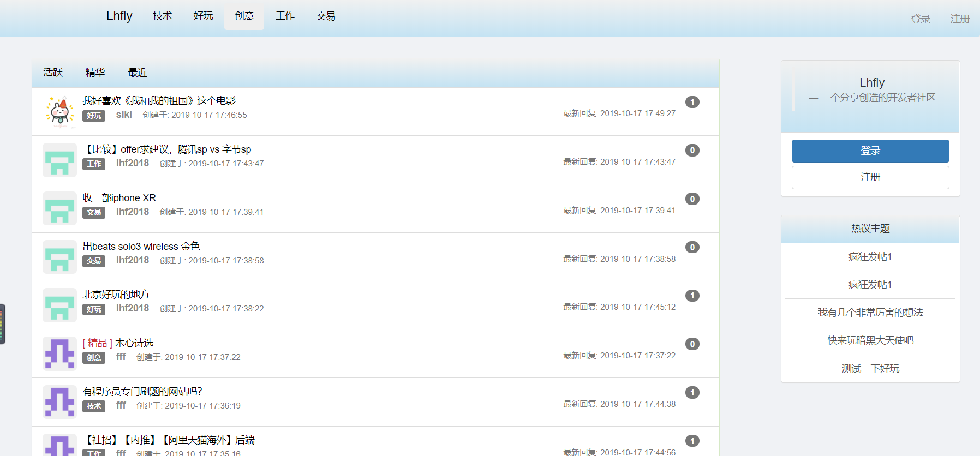Click reply count badge on beats solo3 post
Image resolution: width=980 pixels, height=456 pixels.
[692, 248]
